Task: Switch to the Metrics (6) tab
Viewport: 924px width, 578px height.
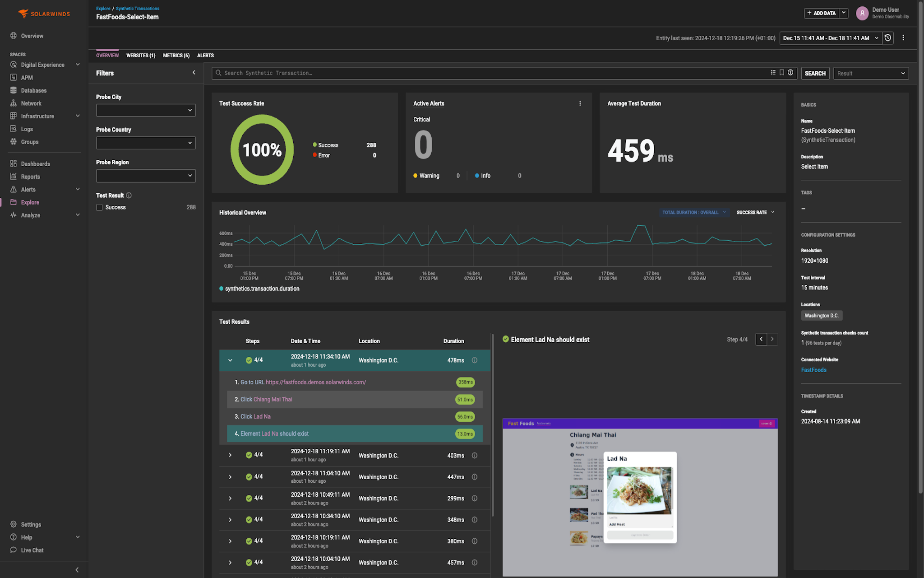Action: pos(176,56)
